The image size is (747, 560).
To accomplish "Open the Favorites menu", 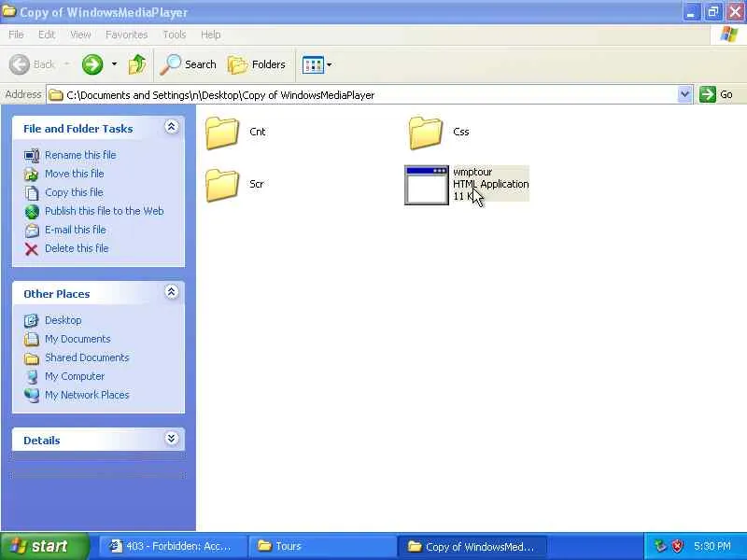I will [127, 35].
